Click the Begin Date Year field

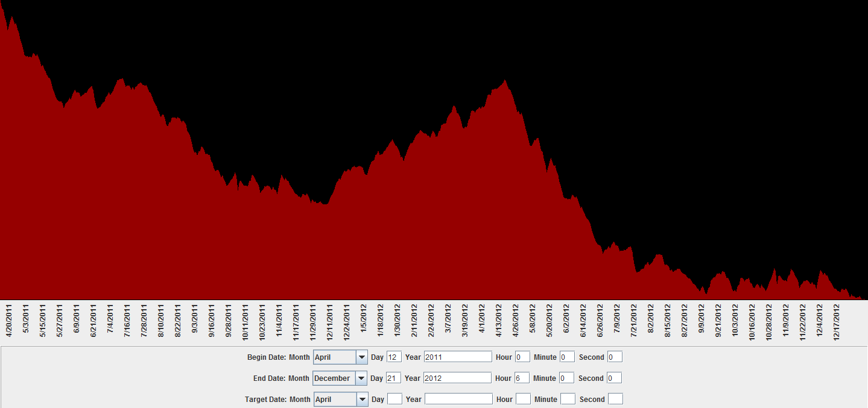(x=458, y=357)
